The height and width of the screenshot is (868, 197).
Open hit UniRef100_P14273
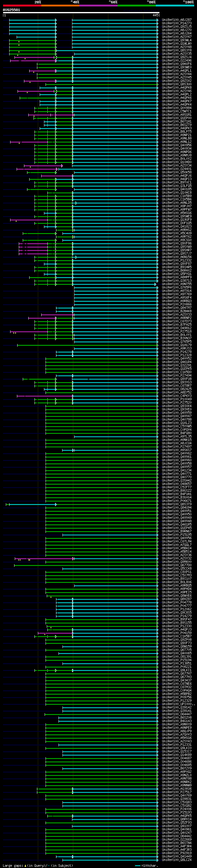pyautogui.click(x=177, y=23)
